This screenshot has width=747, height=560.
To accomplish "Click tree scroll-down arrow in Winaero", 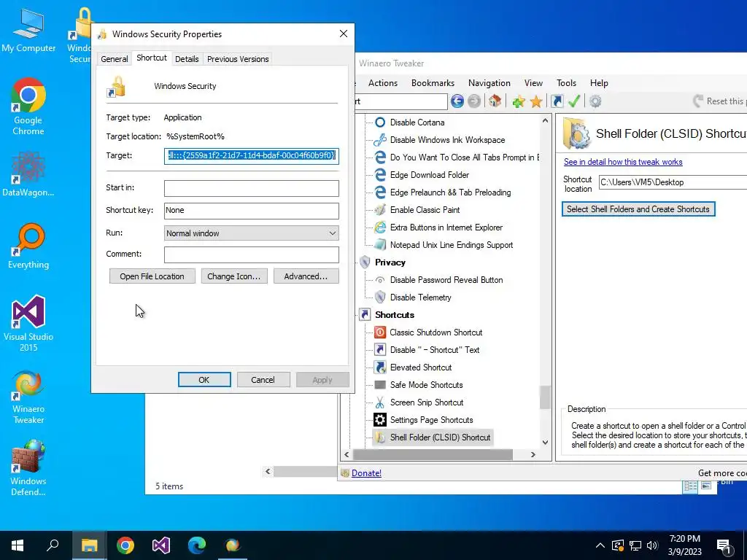I will 545,443.
